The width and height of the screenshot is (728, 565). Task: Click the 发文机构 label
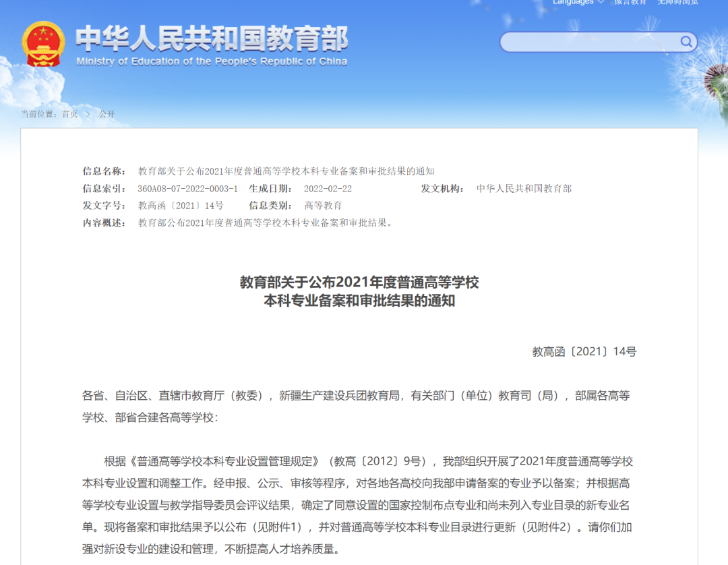442,189
